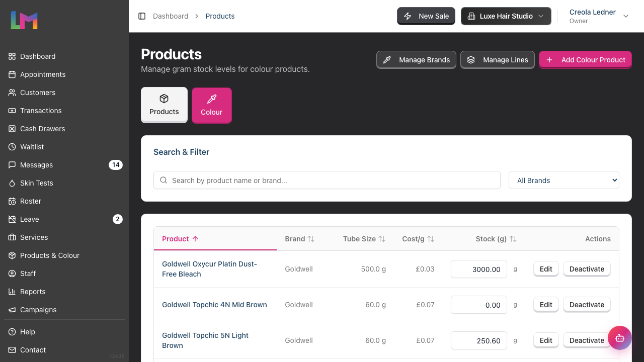The image size is (644, 362).
Task: Switch to the Products tab
Action: click(x=164, y=105)
